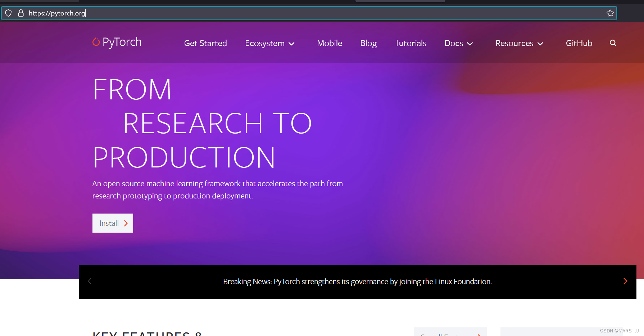Viewport: 644px width, 336px height.
Task: Go to the Mobile page
Action: (x=330, y=43)
